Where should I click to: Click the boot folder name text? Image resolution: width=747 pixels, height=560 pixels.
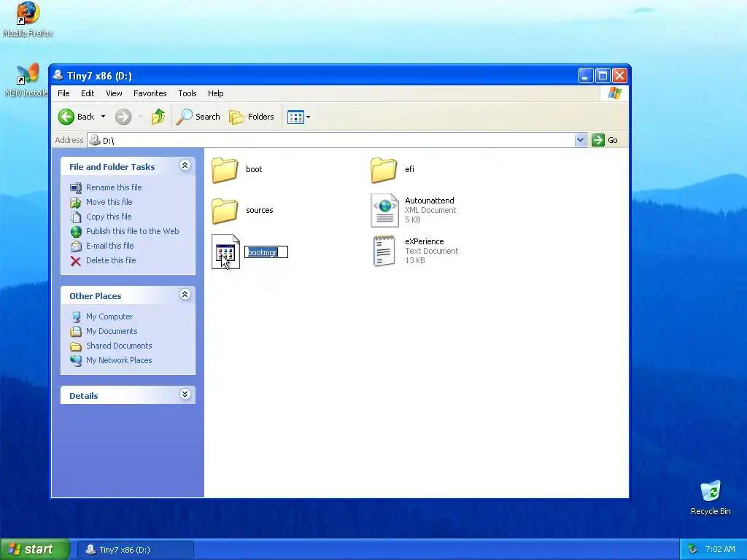tap(253, 169)
